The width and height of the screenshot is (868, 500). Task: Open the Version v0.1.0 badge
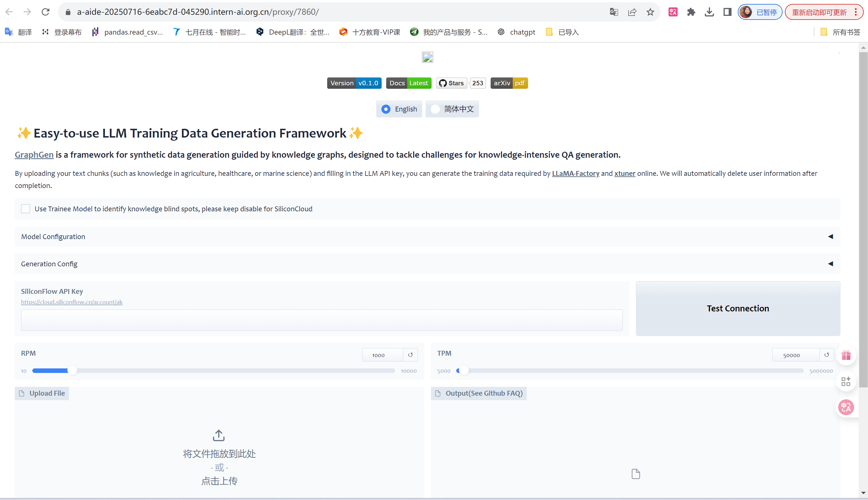(x=354, y=83)
